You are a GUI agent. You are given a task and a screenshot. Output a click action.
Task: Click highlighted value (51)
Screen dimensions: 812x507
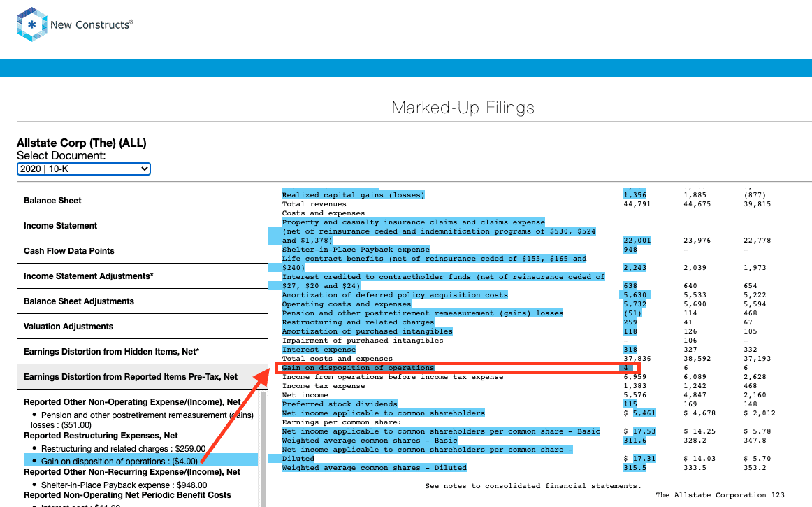(x=632, y=313)
